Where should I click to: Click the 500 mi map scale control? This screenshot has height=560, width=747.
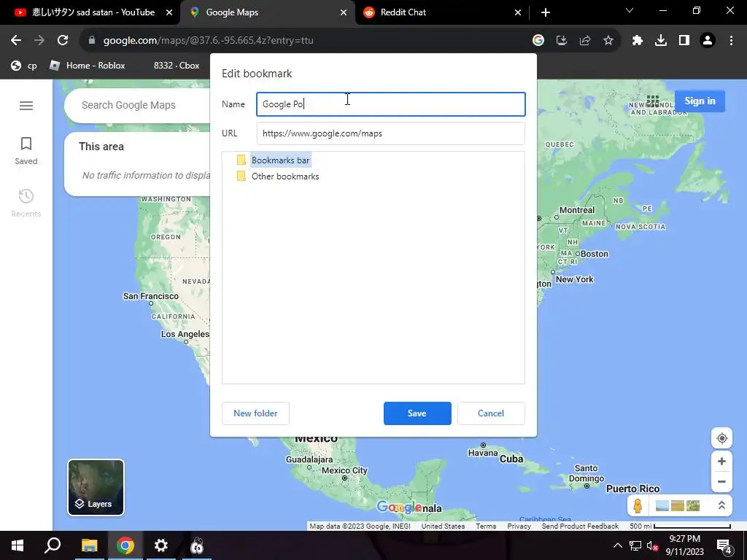point(680,526)
